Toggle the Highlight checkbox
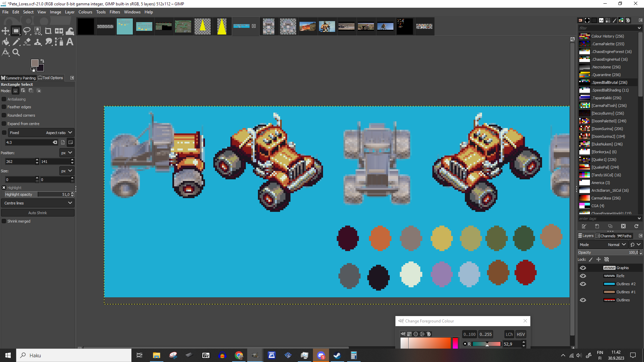 (4, 188)
